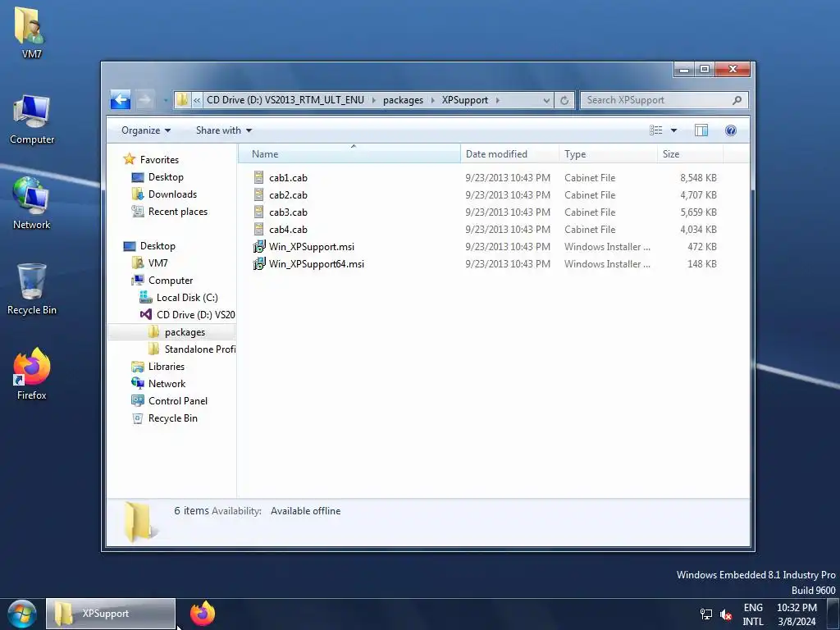Click the packages breadcrumb in address bar
This screenshot has width=840, height=630.
pos(403,100)
